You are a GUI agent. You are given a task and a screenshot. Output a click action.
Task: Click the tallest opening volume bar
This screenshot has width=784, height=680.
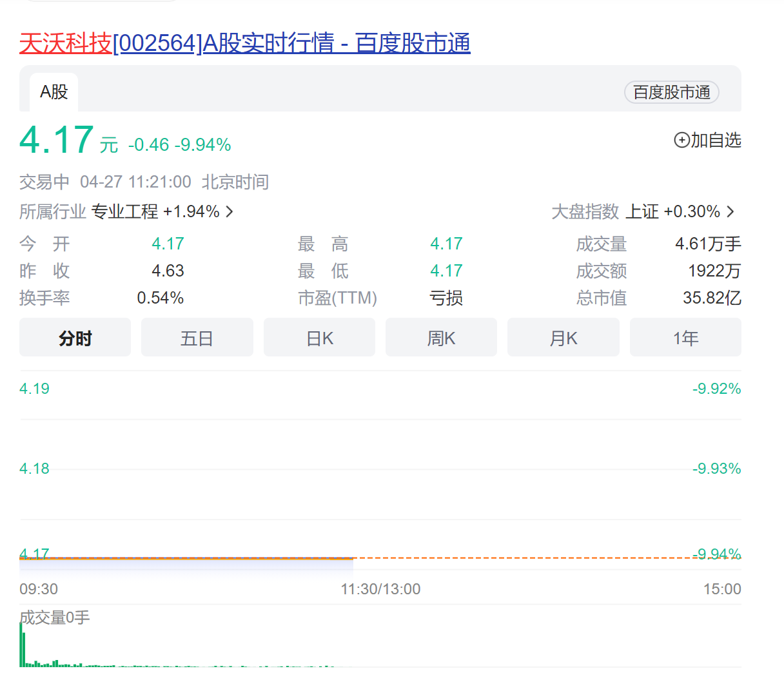(21, 645)
